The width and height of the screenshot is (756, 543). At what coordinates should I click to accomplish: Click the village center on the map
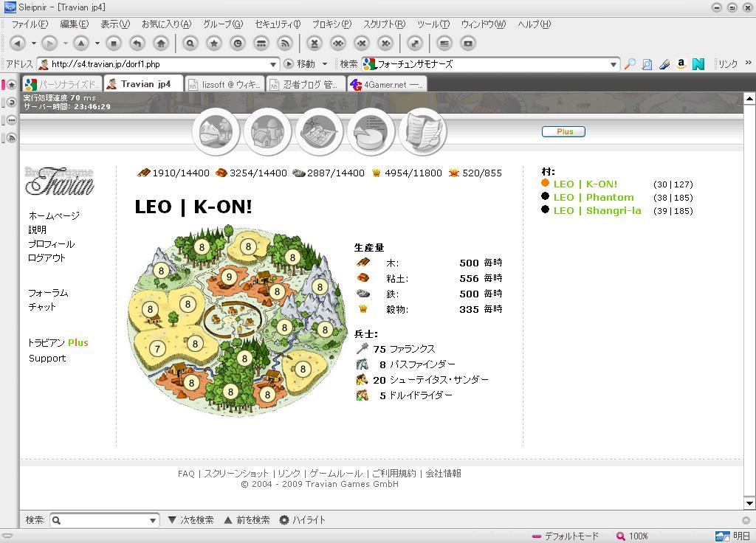coord(234,319)
